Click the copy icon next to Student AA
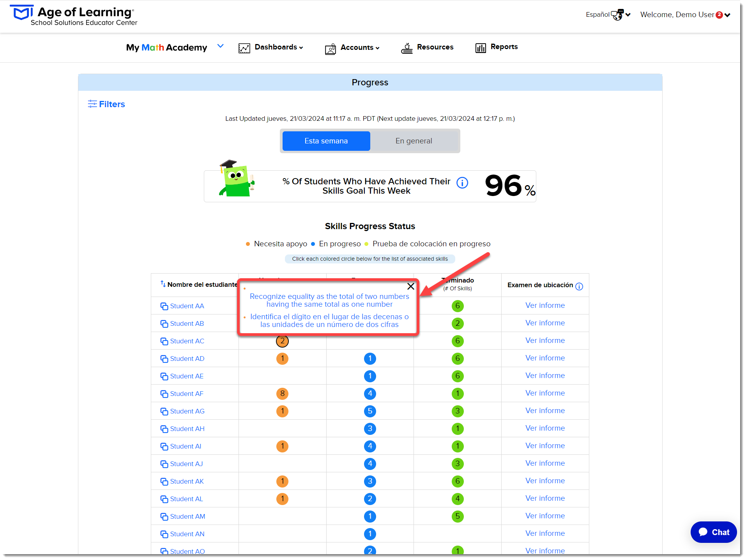The width and height of the screenshot is (746, 560). (164, 306)
